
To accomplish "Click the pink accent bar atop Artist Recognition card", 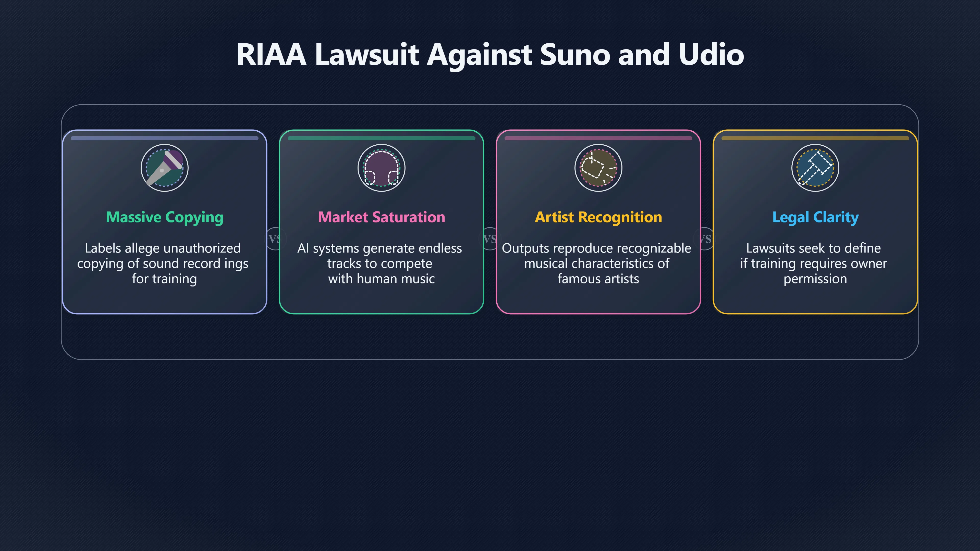I will click(x=598, y=139).
